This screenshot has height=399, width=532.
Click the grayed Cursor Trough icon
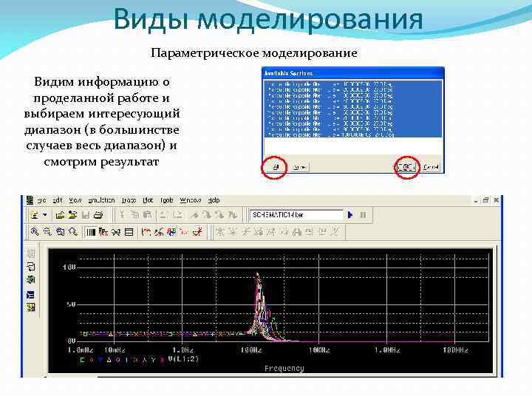(233, 232)
